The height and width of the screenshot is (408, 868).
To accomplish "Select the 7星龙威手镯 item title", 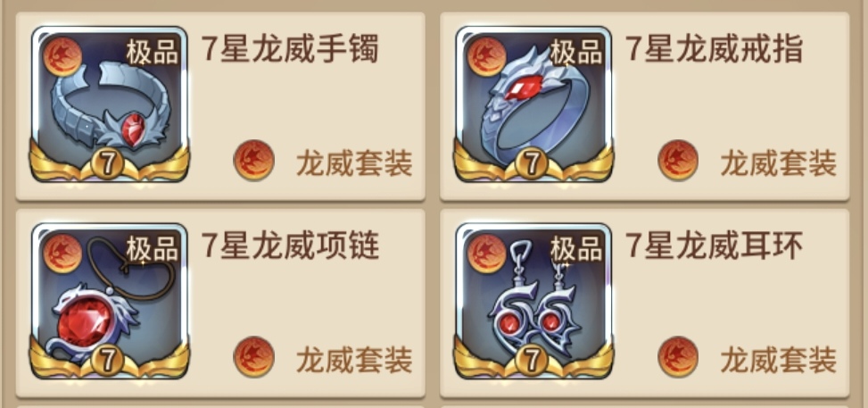I will click(x=290, y=49).
